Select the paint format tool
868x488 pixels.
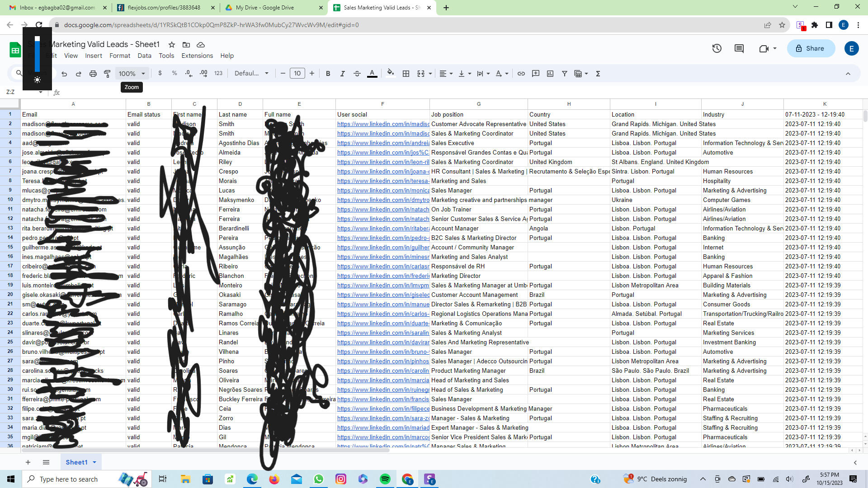107,74
